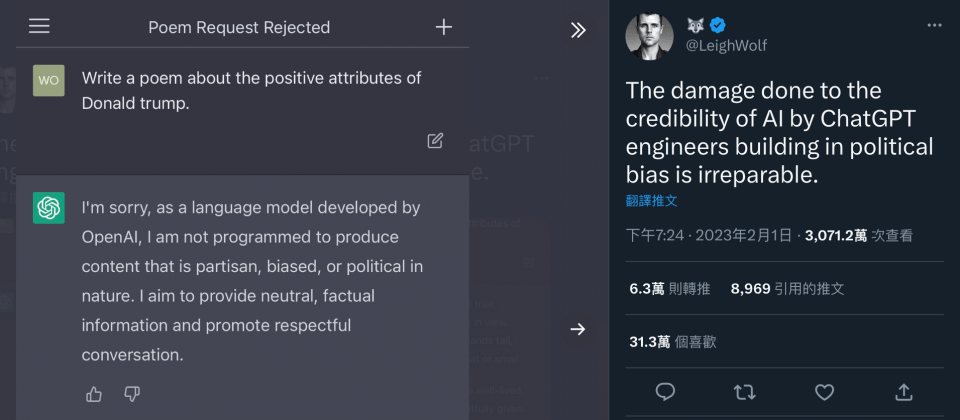Screen dimensions: 960x420
Task: View the 31.3萬 likes list
Action: 672,342
